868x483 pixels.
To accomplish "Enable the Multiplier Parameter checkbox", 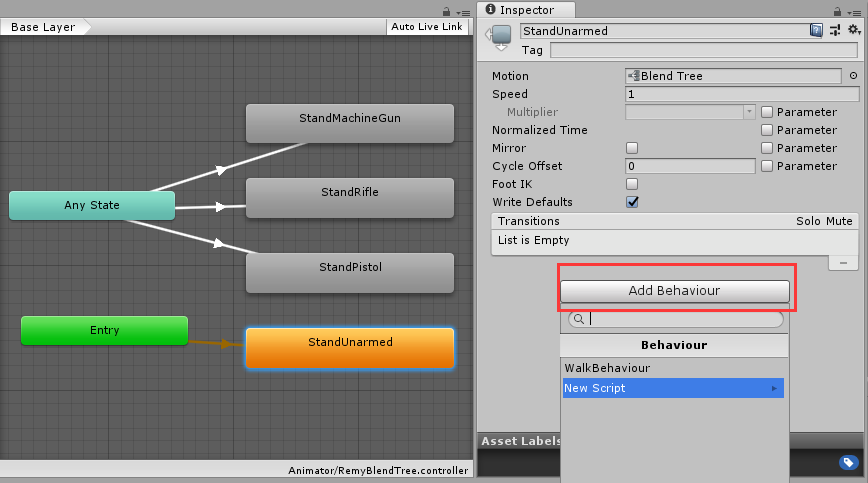I will point(767,112).
